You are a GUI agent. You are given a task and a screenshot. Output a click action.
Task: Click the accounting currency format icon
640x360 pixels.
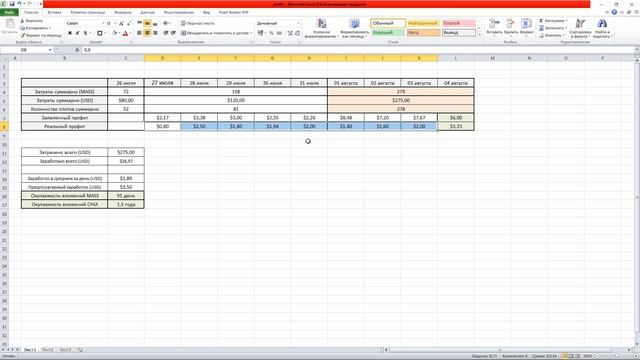[260, 33]
